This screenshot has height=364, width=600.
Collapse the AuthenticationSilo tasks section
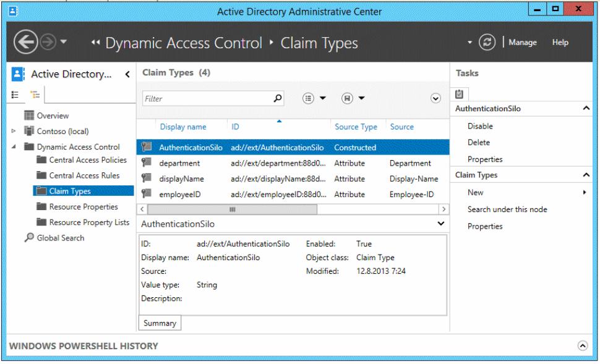tap(586, 109)
